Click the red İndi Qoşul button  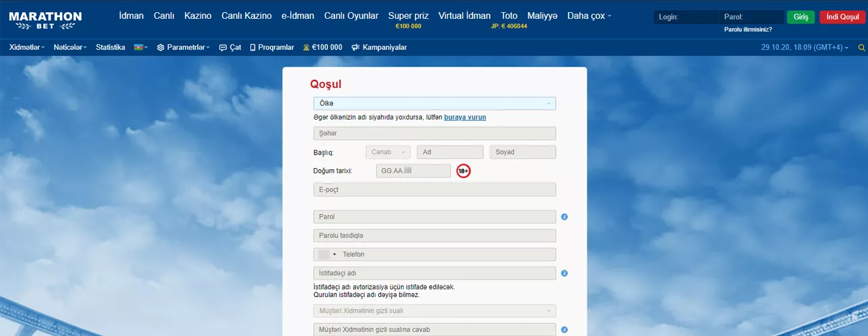click(x=842, y=17)
